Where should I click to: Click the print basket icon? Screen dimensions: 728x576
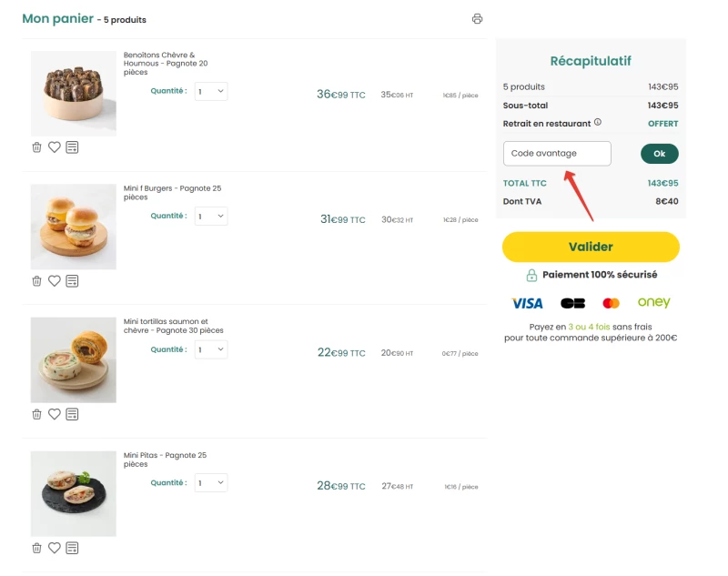click(477, 19)
